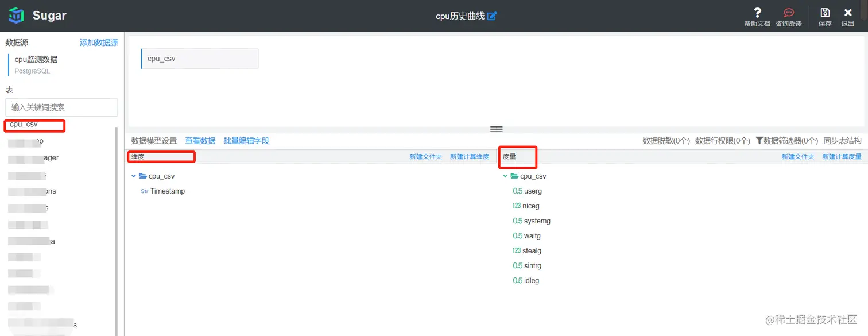868x336 pixels.
Task: Click the Str type icon beside Timestamp
Action: pos(144,191)
